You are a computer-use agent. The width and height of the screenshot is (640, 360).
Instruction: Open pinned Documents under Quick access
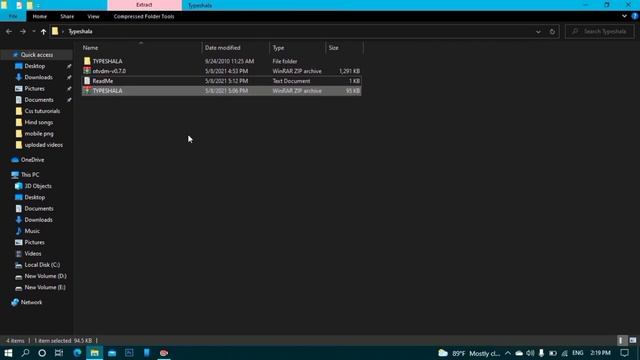(39, 100)
